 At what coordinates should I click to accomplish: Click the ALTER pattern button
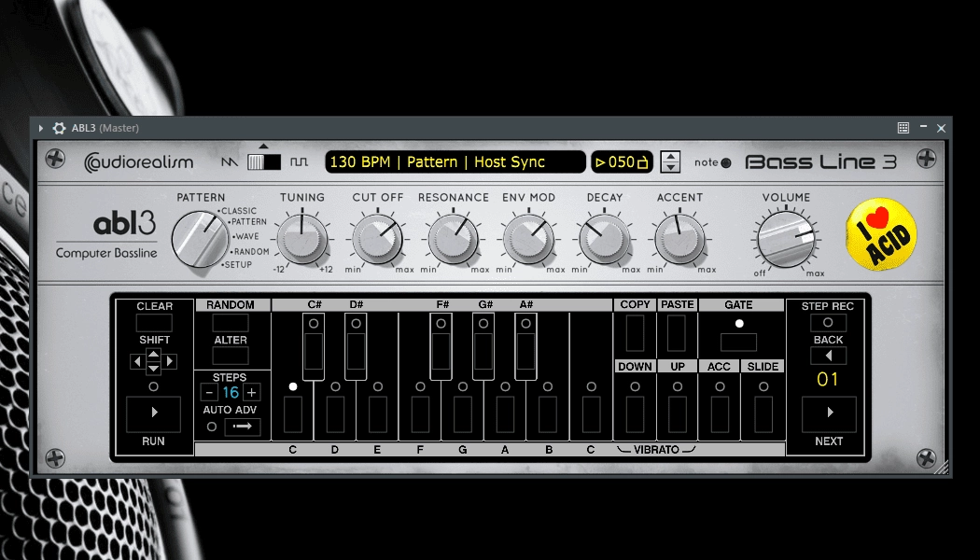click(230, 356)
